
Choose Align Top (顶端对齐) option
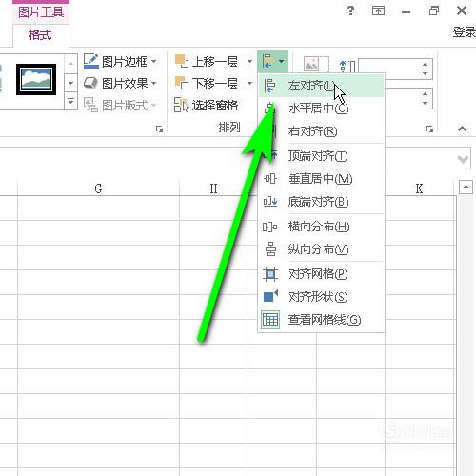click(321, 156)
